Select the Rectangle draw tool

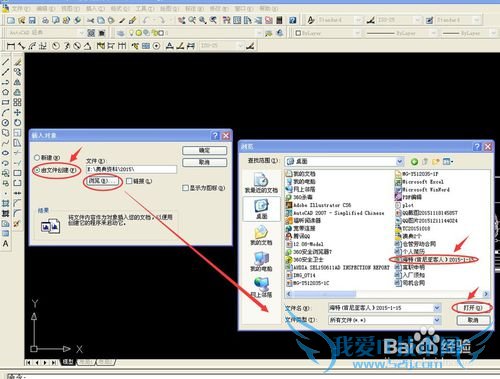(6, 102)
